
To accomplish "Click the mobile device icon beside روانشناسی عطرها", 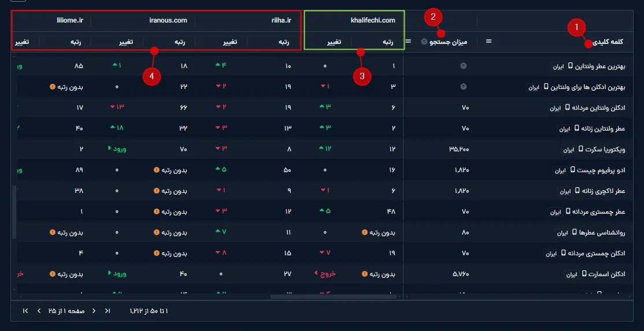I will pos(574,233).
